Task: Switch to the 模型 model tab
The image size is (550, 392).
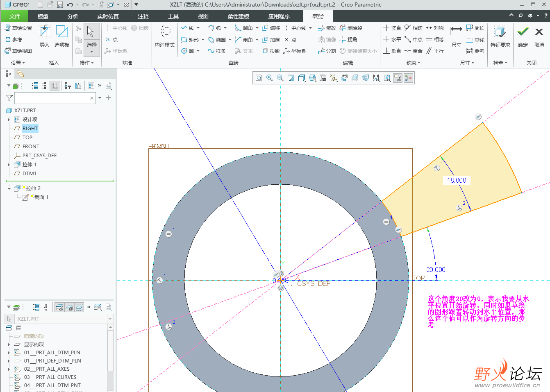Action: tap(43, 16)
